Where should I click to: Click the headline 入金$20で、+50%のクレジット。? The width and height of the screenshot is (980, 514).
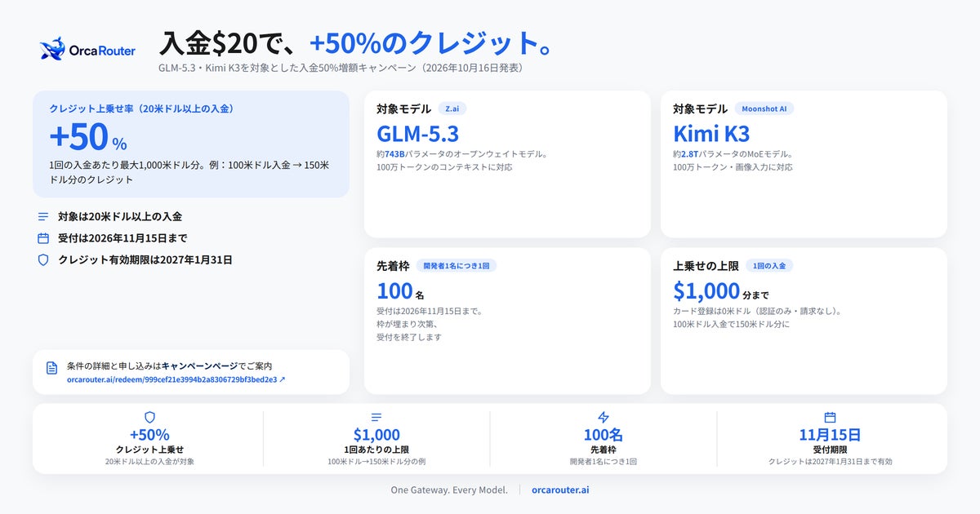pos(356,43)
